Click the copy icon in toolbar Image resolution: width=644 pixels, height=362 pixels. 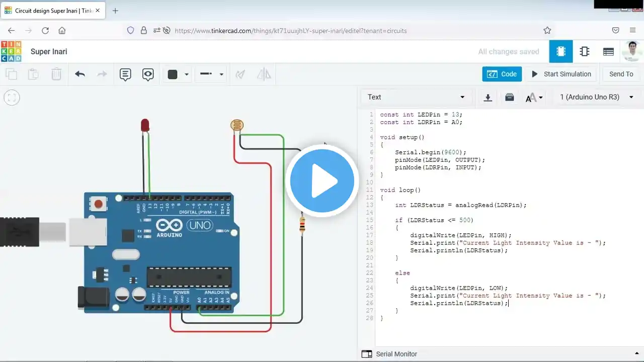click(11, 74)
